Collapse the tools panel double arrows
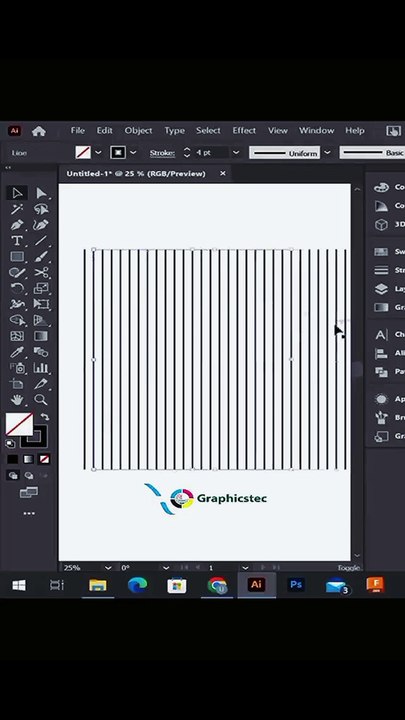The image size is (405, 720). click(x=8, y=168)
